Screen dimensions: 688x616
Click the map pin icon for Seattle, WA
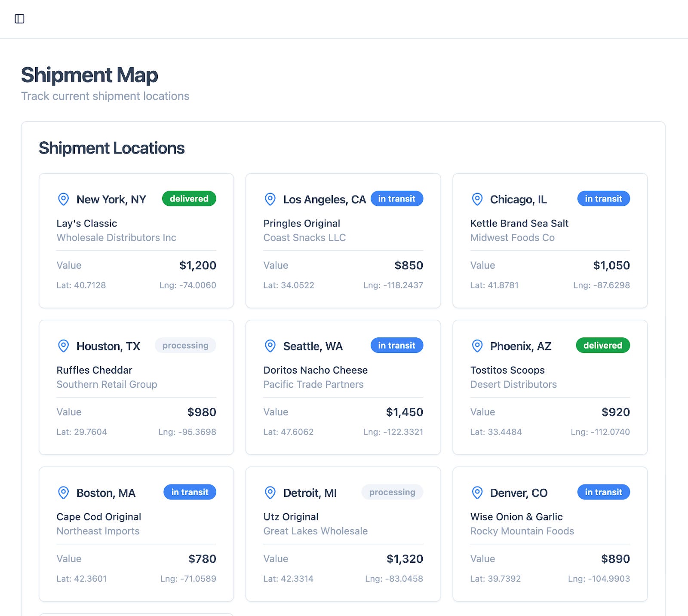[x=270, y=346]
